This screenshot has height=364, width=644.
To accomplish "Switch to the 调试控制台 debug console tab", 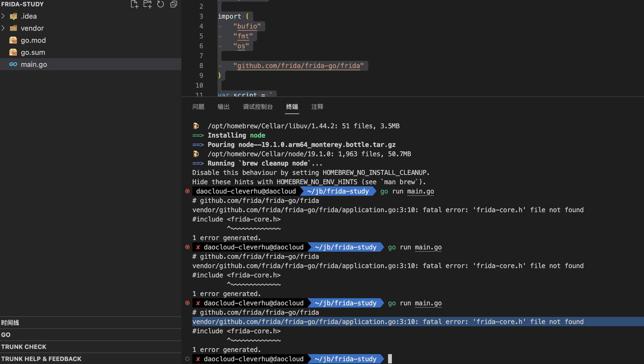I will coord(258,107).
